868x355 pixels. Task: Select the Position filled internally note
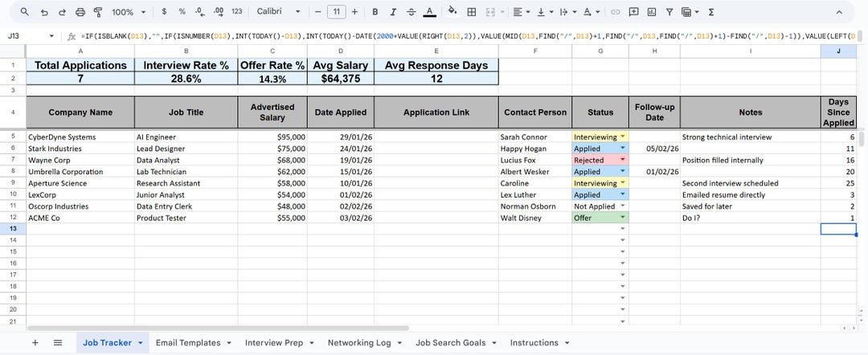point(751,160)
